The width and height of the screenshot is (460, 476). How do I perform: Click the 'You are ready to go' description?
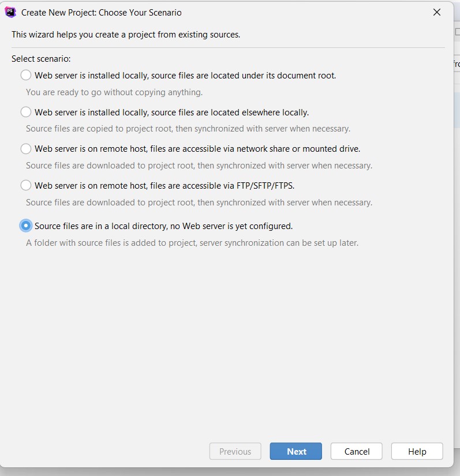point(114,92)
